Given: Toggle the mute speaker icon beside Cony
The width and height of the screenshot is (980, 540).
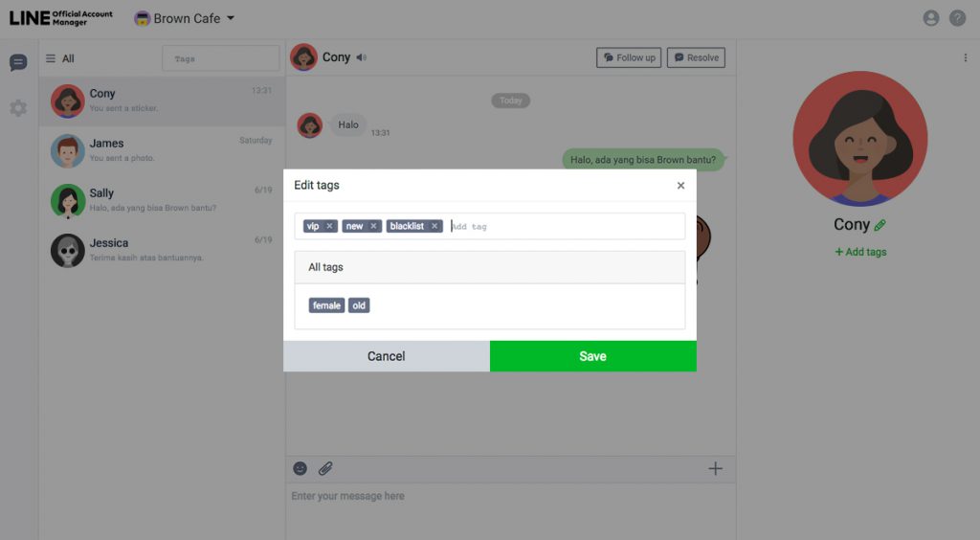Looking at the screenshot, I should tap(361, 57).
